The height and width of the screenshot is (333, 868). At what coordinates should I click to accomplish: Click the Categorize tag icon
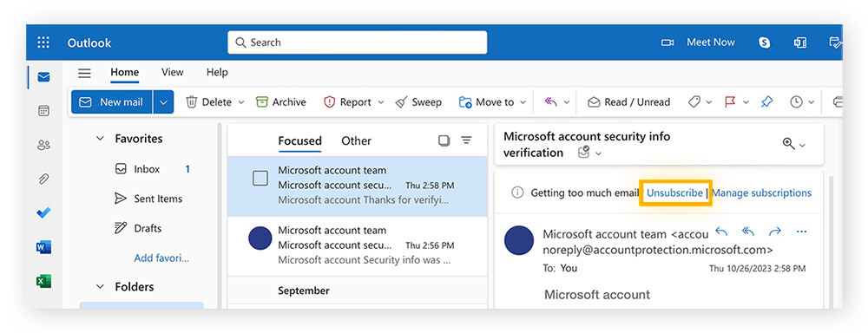tap(694, 102)
